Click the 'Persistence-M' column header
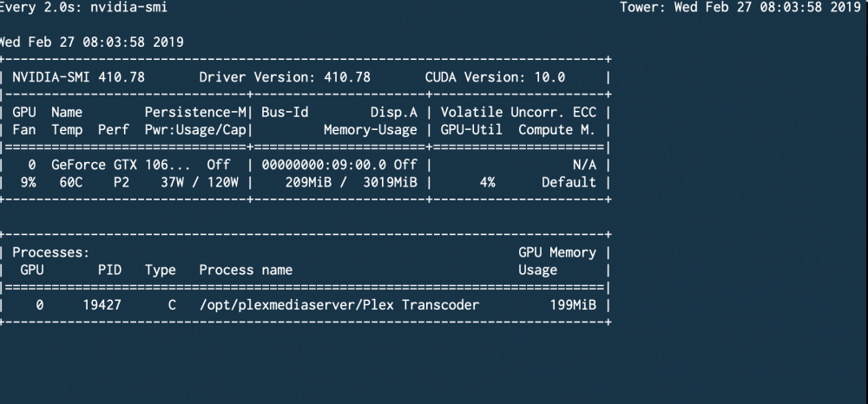Viewport: 868px width, 404px height. 195,112
